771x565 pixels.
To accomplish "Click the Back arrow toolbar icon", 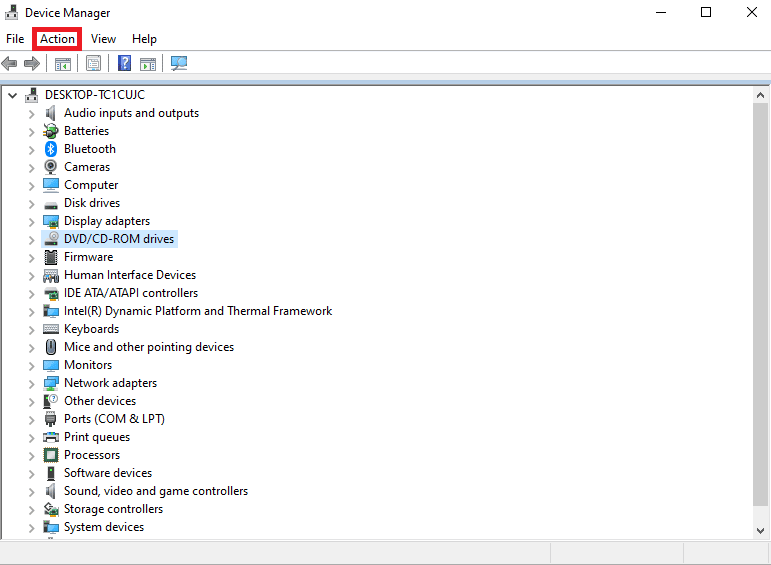I will click(x=9, y=63).
